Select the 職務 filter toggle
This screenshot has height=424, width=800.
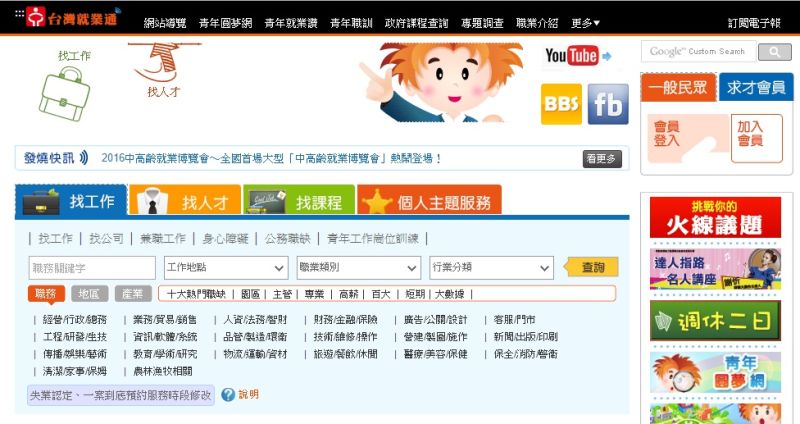46,293
